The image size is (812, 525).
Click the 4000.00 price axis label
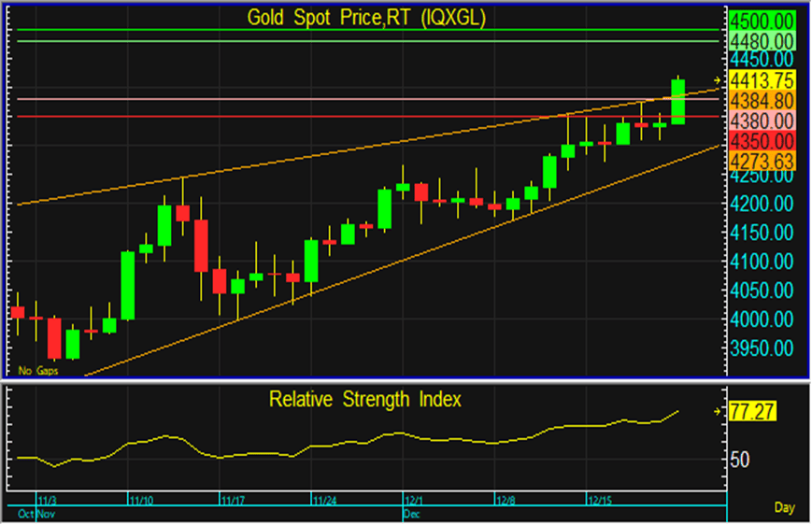pyautogui.click(x=762, y=319)
